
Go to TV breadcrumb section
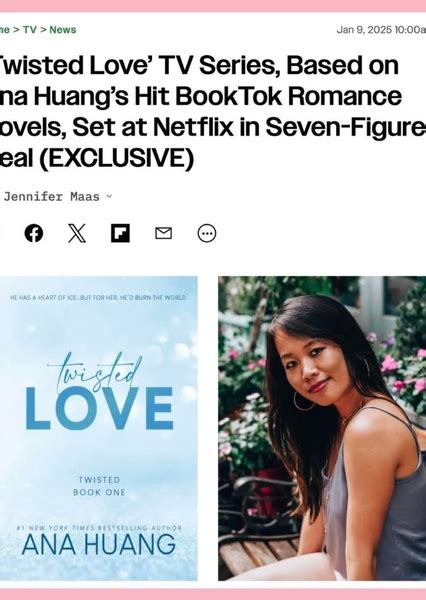[x=29, y=29]
